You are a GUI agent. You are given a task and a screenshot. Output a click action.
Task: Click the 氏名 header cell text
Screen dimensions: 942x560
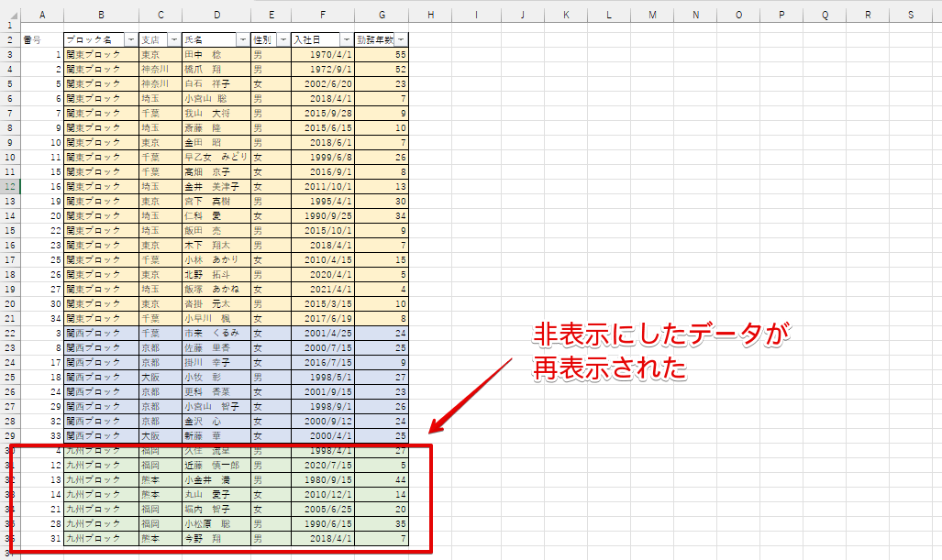coord(194,39)
